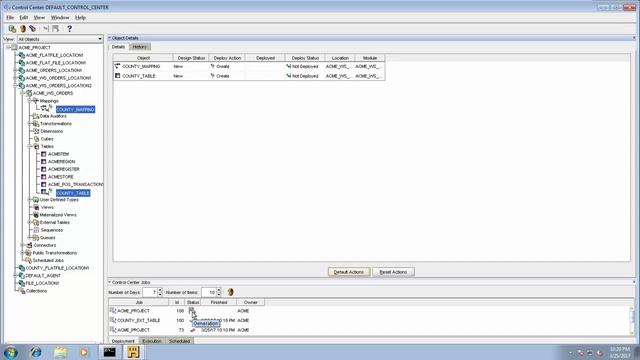Click the Views folder icon
The width and height of the screenshot is (640, 360).
click(x=36, y=207)
